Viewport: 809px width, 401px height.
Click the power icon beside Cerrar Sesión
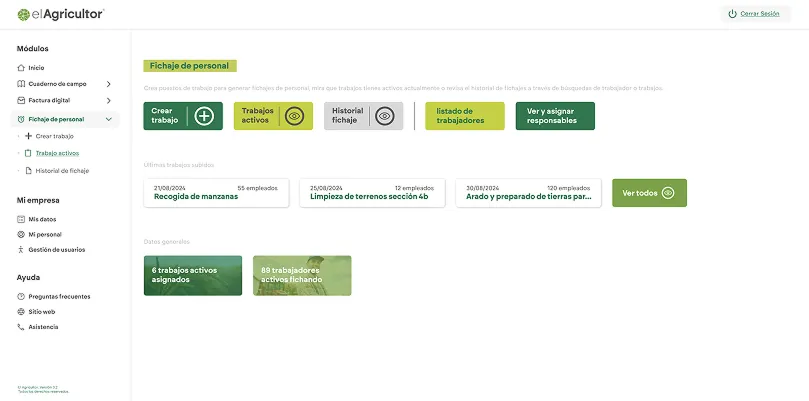[x=732, y=14]
